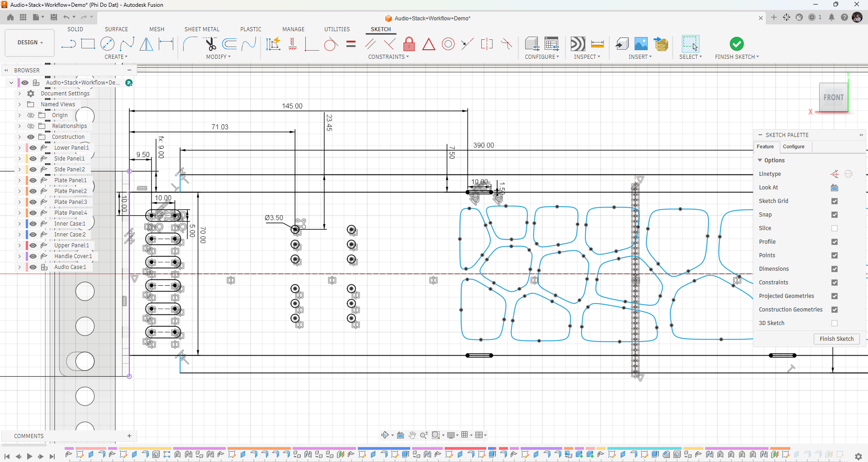Expand the Document Settings node

[x=19, y=94]
